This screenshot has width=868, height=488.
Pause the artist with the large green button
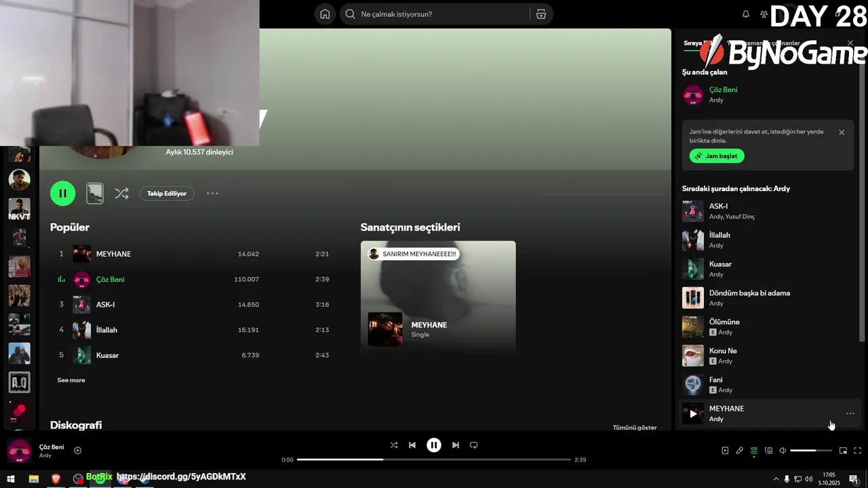click(62, 193)
